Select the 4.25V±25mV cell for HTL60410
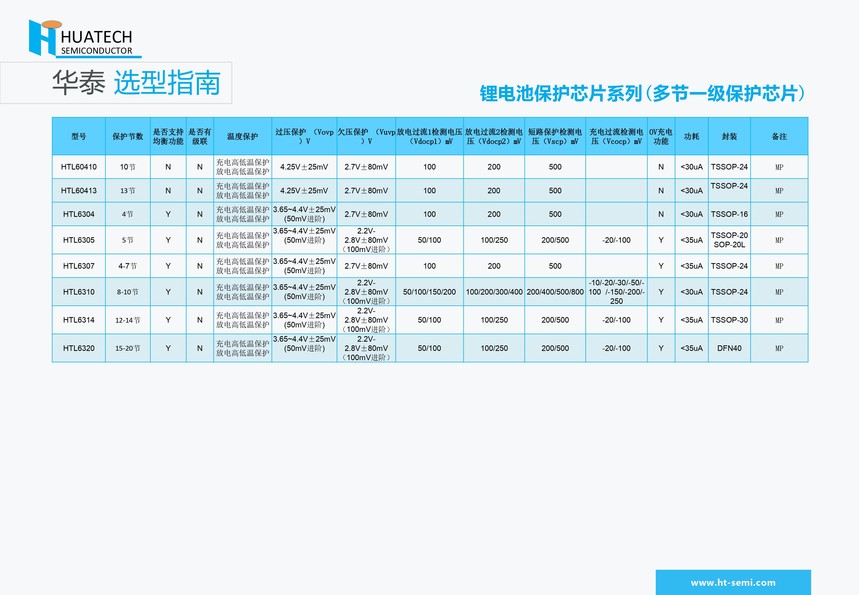This screenshot has width=859, height=595. coord(304,167)
